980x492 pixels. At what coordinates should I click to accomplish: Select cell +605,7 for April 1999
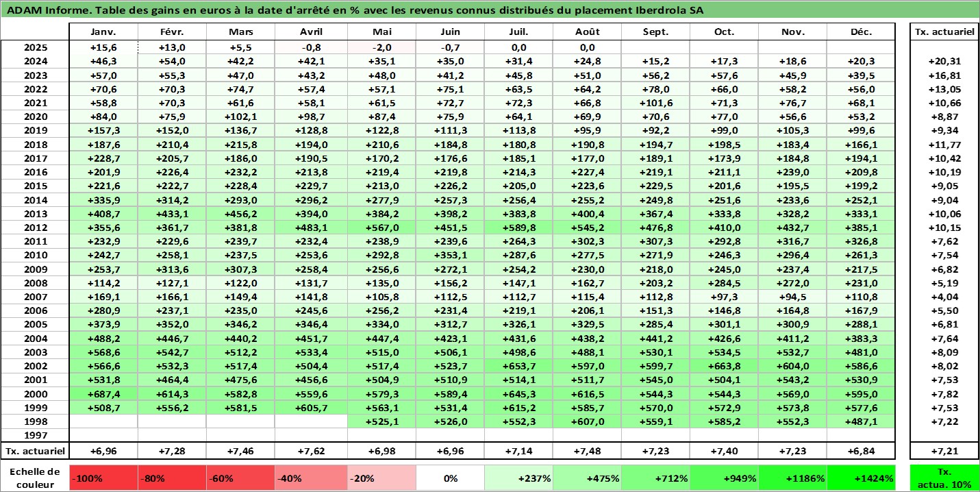click(312, 408)
